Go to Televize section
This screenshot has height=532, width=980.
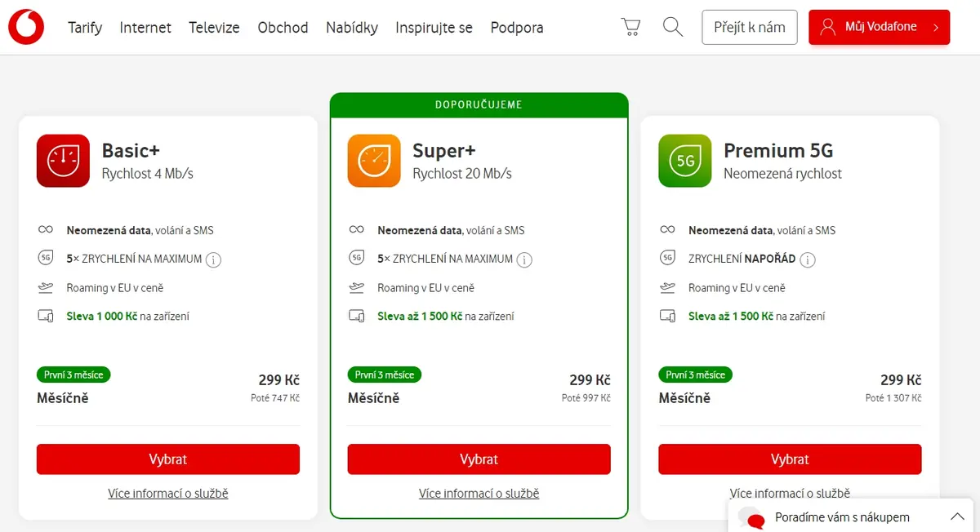(214, 28)
